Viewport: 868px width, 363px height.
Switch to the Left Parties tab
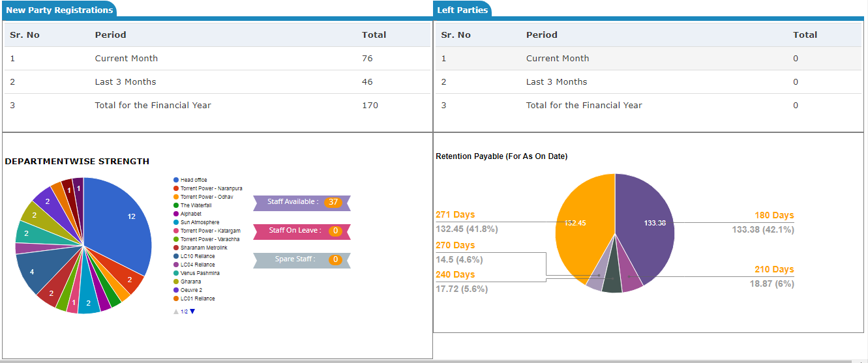coord(462,10)
